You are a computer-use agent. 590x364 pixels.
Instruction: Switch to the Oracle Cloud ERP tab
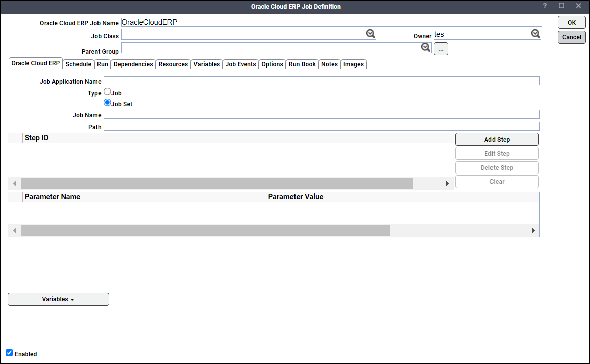(x=35, y=63)
